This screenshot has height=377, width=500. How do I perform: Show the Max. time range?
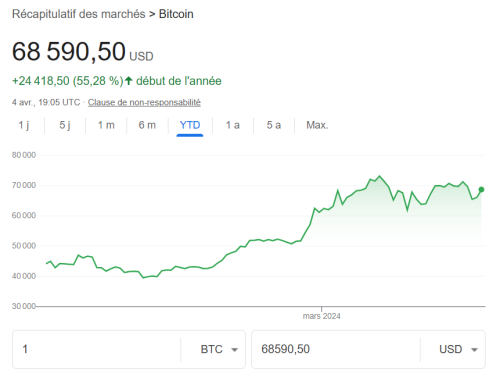[317, 125]
